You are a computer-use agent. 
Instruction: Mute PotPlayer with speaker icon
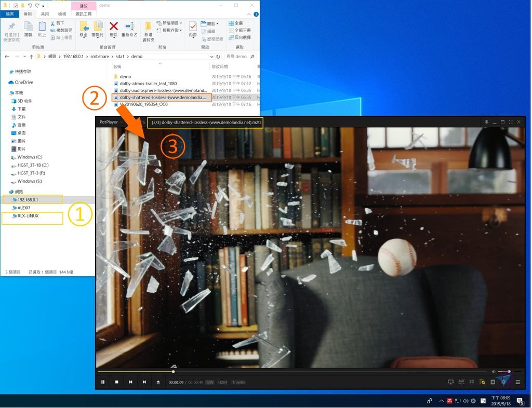494,372
